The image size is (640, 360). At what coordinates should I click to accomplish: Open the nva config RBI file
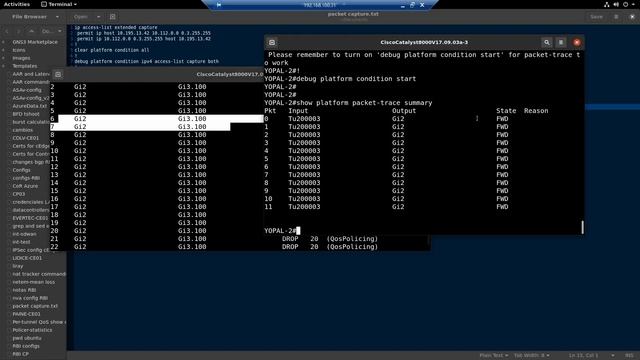coord(30,298)
